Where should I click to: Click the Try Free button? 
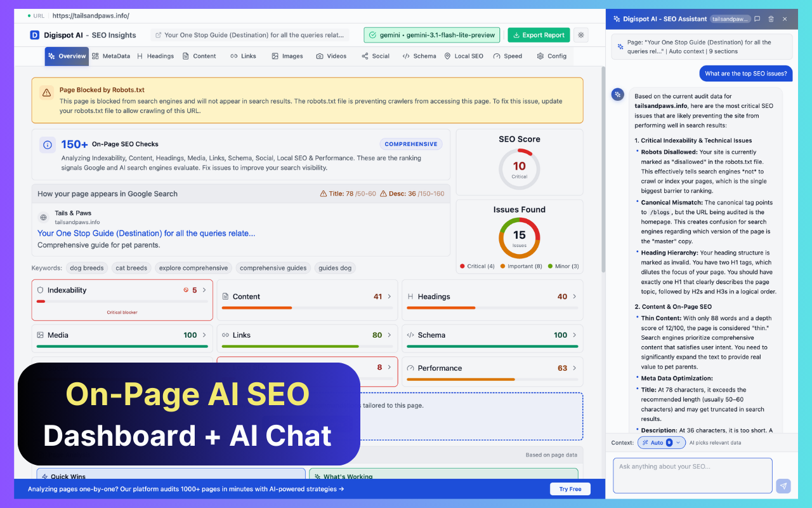tap(570, 489)
